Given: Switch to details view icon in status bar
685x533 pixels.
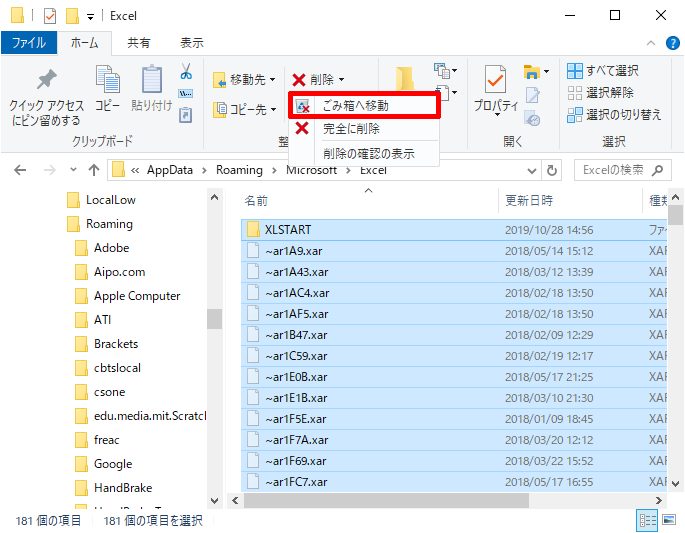Looking at the screenshot, I should click(x=647, y=520).
